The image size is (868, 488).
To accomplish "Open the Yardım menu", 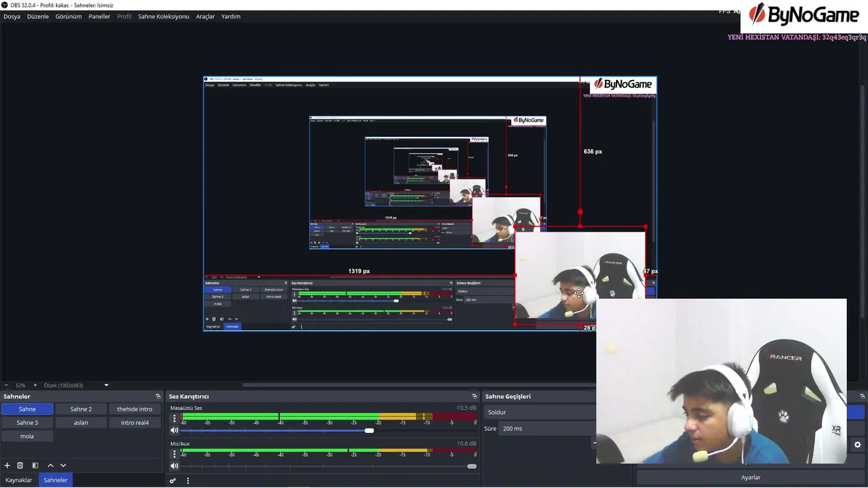I will (231, 16).
